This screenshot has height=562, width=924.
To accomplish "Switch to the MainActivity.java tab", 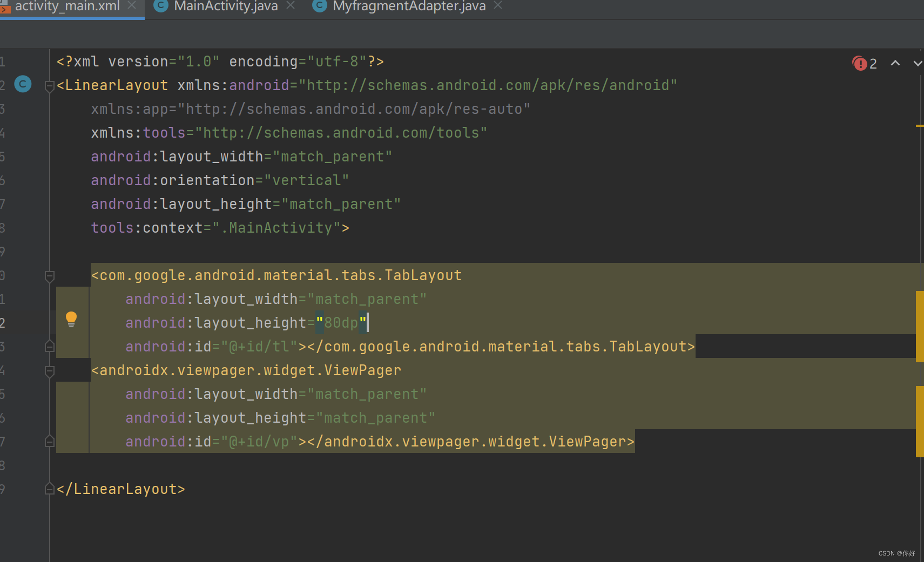I will (226, 6).
